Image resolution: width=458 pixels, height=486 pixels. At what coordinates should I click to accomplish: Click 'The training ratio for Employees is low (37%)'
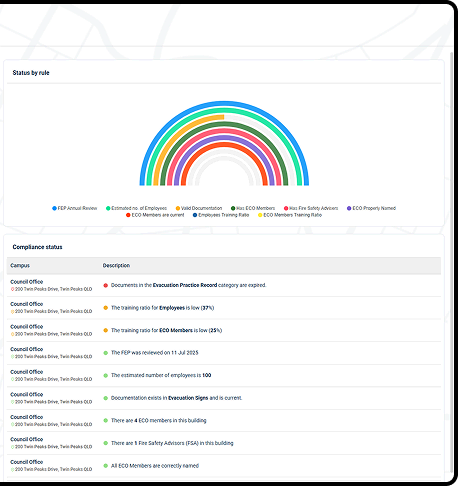(162, 308)
